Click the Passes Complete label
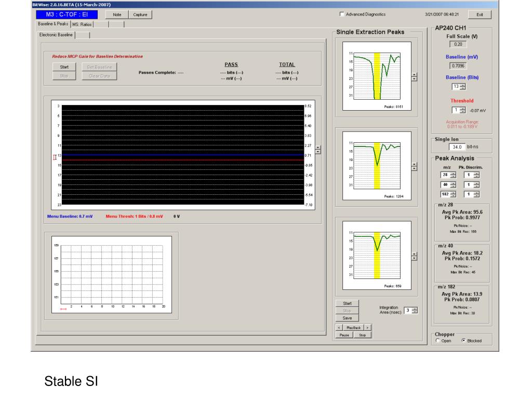The height and width of the screenshot is (399, 532). point(161,73)
